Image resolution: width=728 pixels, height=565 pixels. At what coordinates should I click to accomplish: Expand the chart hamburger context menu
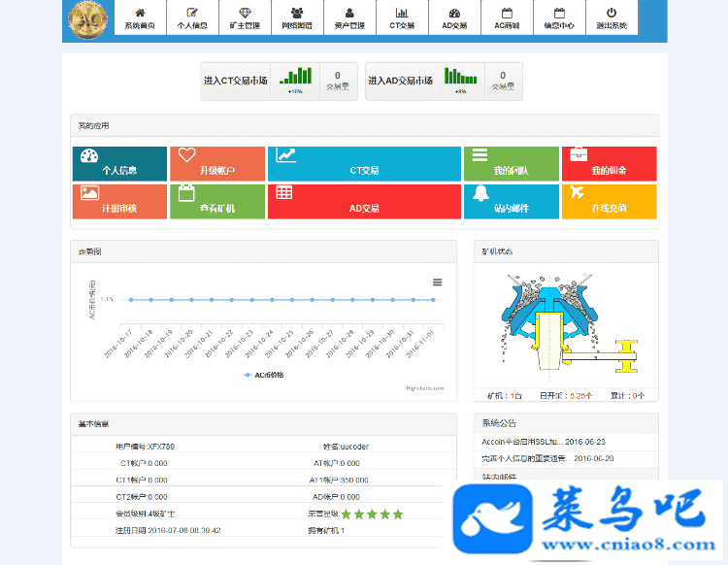(437, 282)
